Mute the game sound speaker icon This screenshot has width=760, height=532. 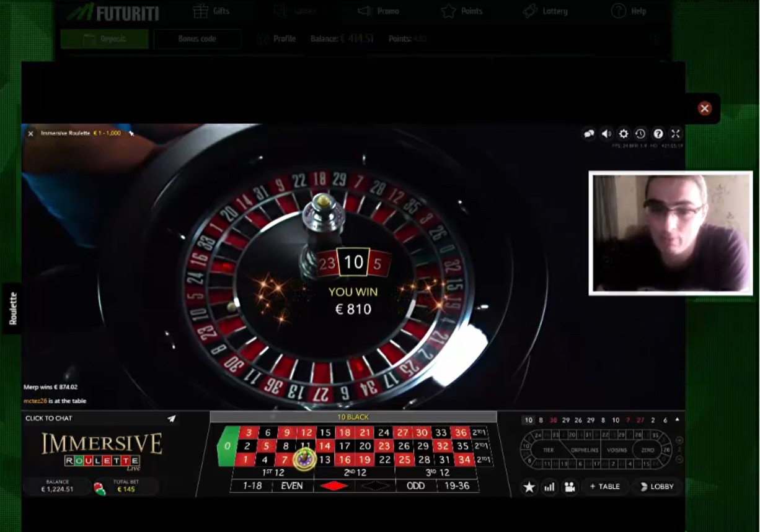click(606, 134)
